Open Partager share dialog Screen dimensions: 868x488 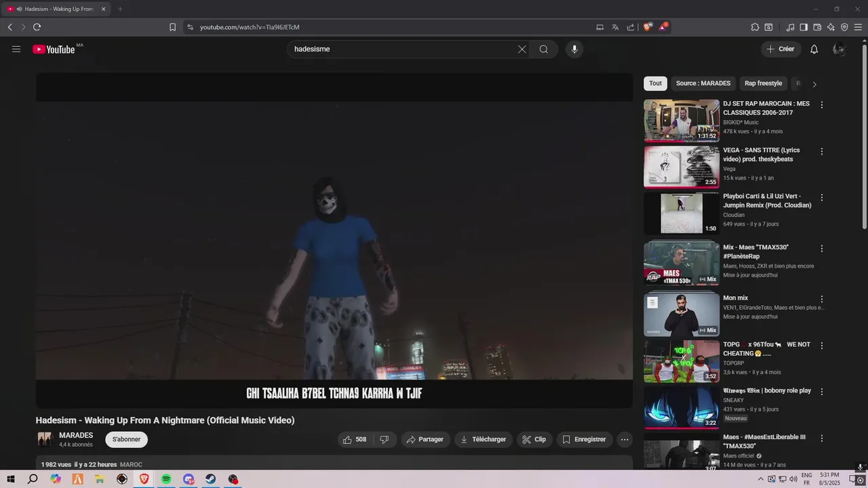click(x=425, y=439)
